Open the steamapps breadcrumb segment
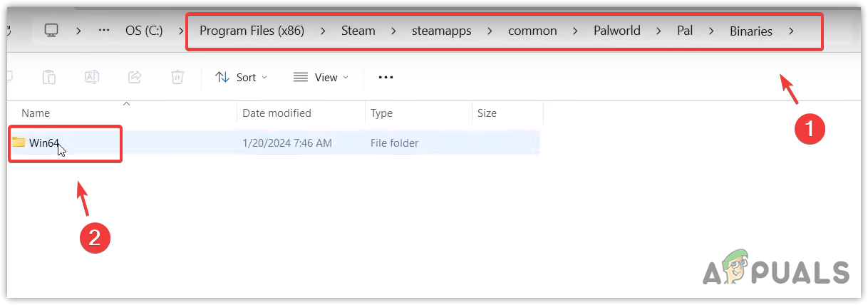The image size is (868, 305). [442, 31]
